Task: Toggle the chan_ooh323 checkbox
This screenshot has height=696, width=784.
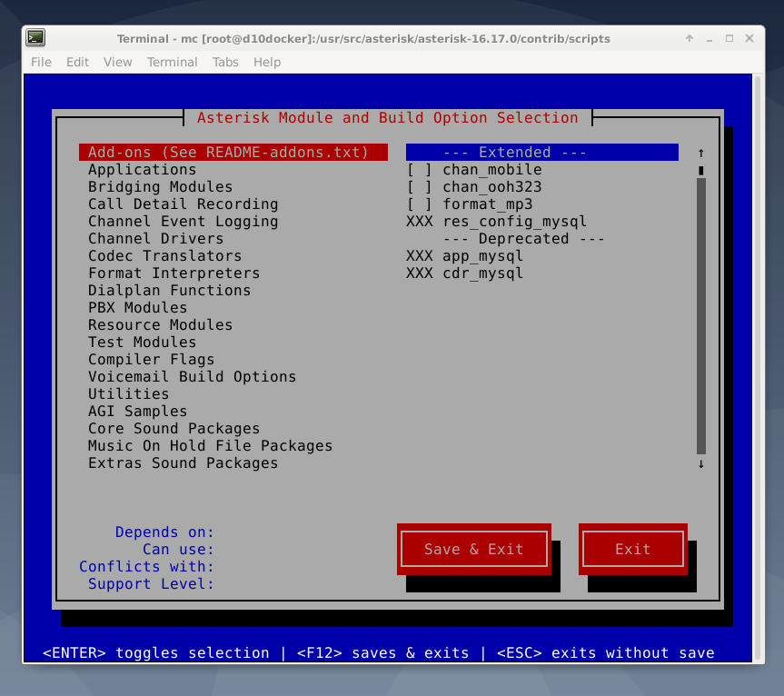Action: coord(419,187)
